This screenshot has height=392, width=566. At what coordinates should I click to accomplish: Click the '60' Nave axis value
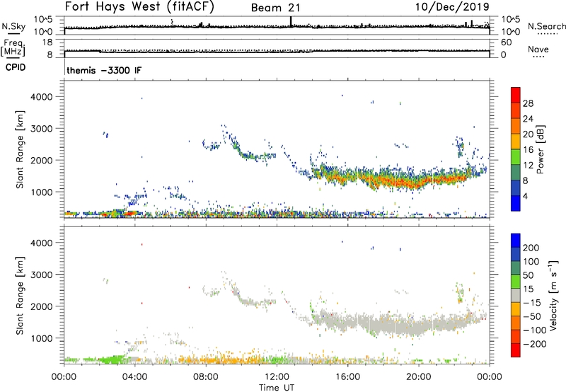click(x=507, y=42)
